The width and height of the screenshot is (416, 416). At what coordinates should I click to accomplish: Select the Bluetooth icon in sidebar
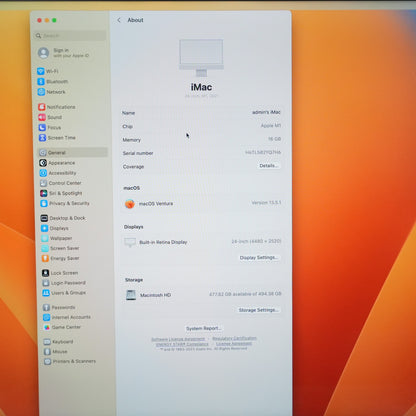point(41,81)
